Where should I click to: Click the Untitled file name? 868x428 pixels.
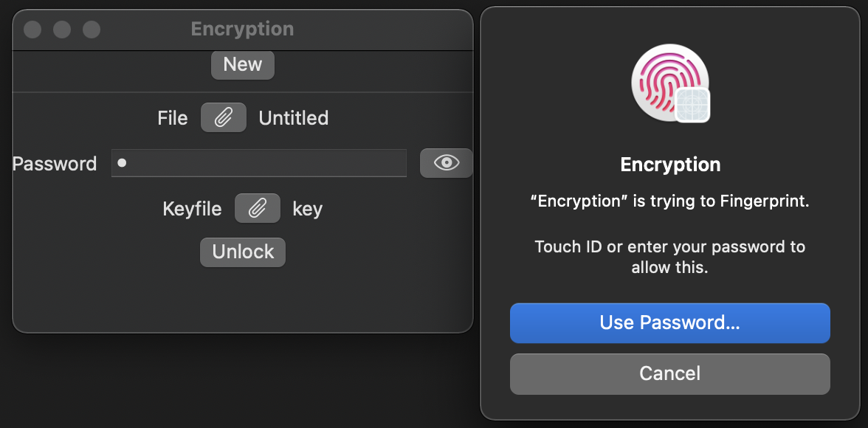[294, 118]
